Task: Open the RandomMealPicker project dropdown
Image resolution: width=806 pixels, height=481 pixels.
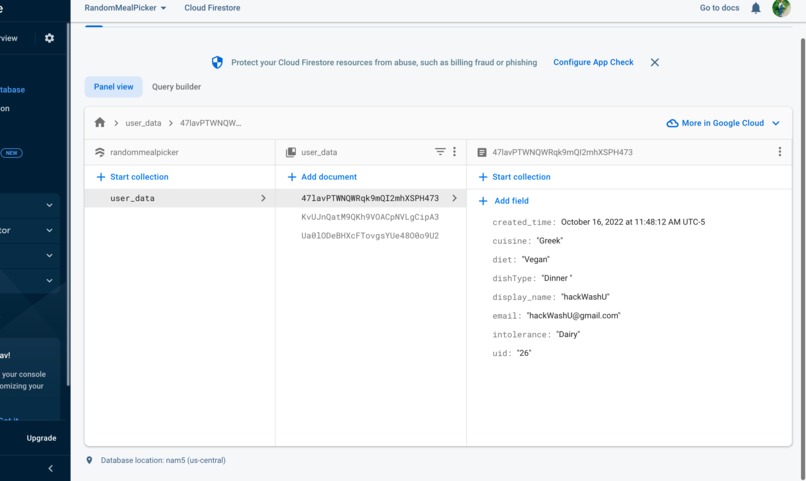Action: tap(125, 8)
